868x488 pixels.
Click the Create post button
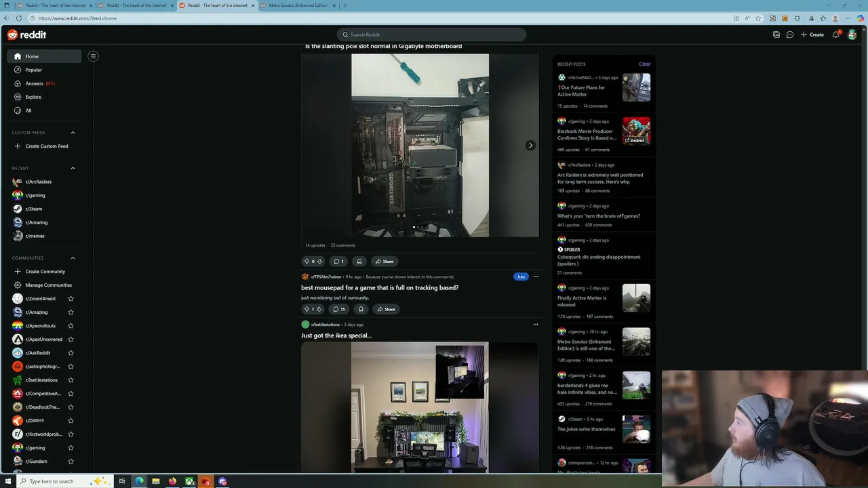tap(812, 35)
